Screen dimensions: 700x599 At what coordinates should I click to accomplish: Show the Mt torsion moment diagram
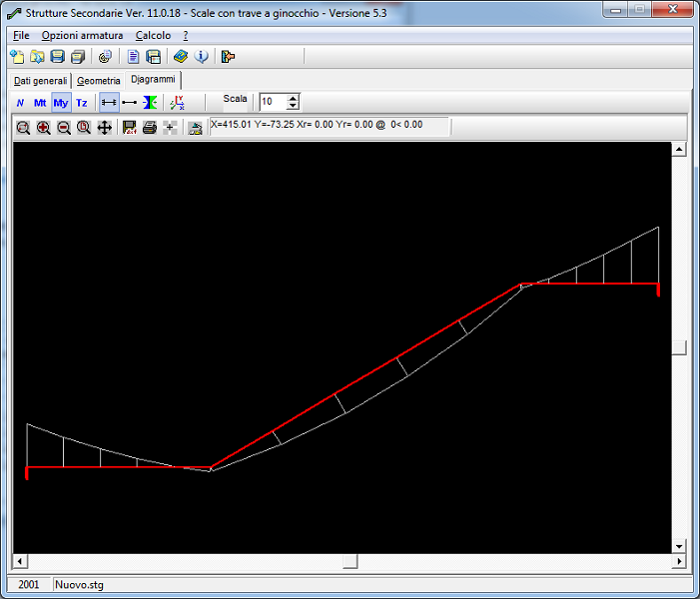(40, 103)
